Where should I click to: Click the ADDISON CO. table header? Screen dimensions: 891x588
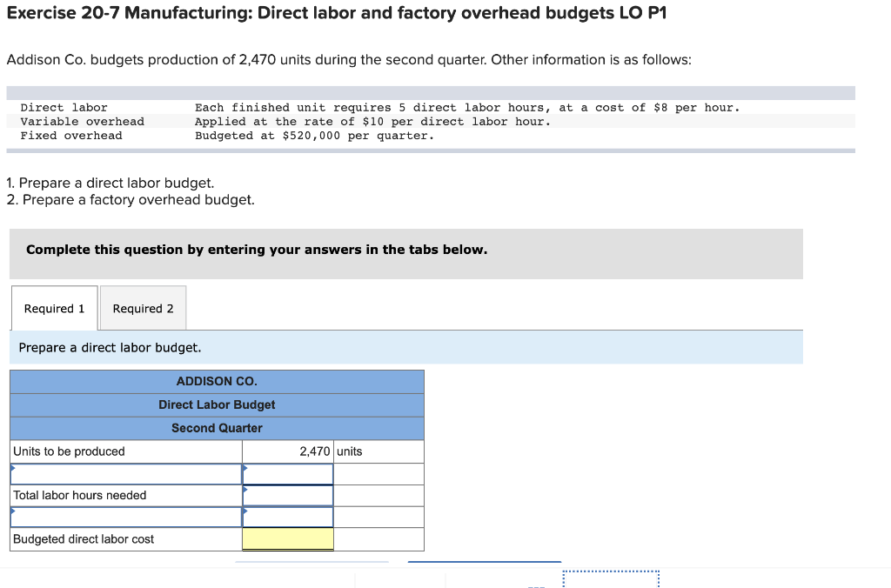tap(217, 381)
